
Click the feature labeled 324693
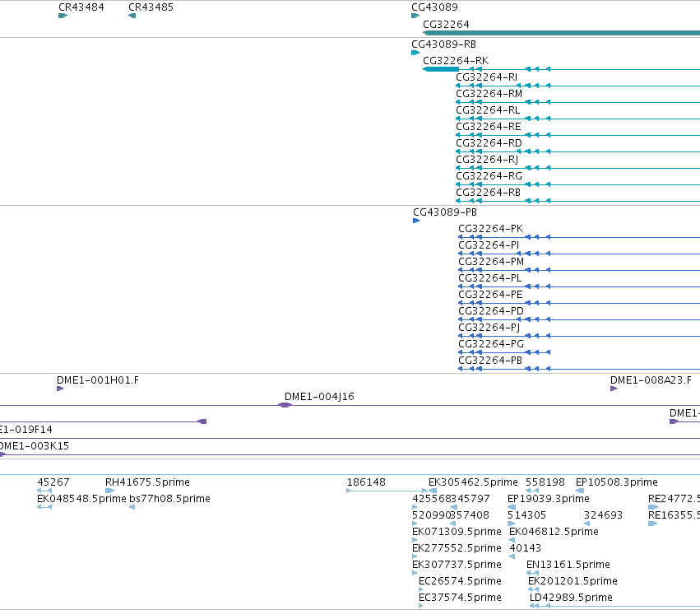[586, 524]
